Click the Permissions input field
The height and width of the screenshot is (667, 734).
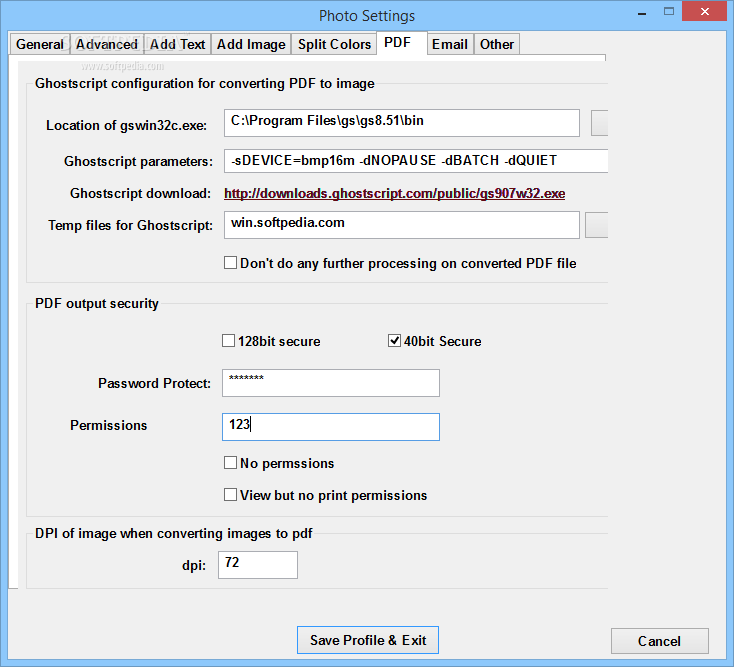click(x=330, y=426)
